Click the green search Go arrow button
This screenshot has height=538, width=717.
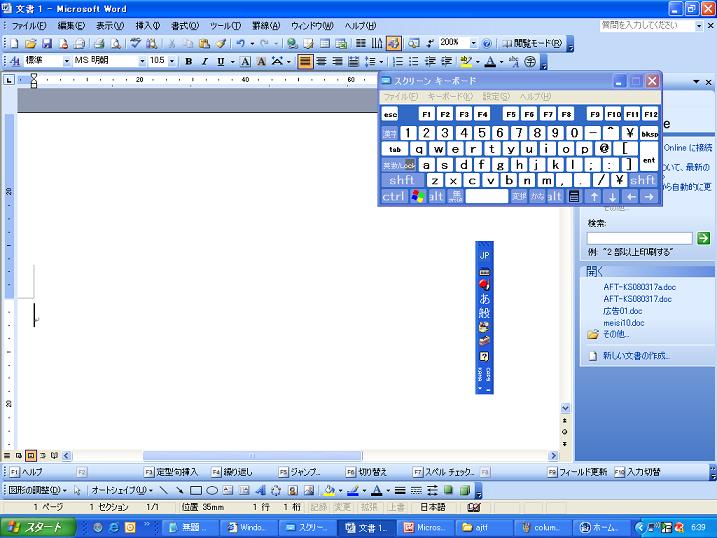click(703, 238)
